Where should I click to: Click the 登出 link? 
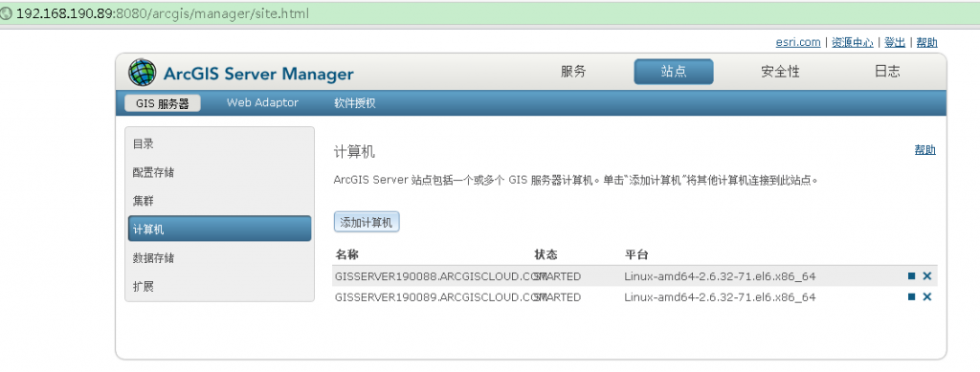(895, 42)
